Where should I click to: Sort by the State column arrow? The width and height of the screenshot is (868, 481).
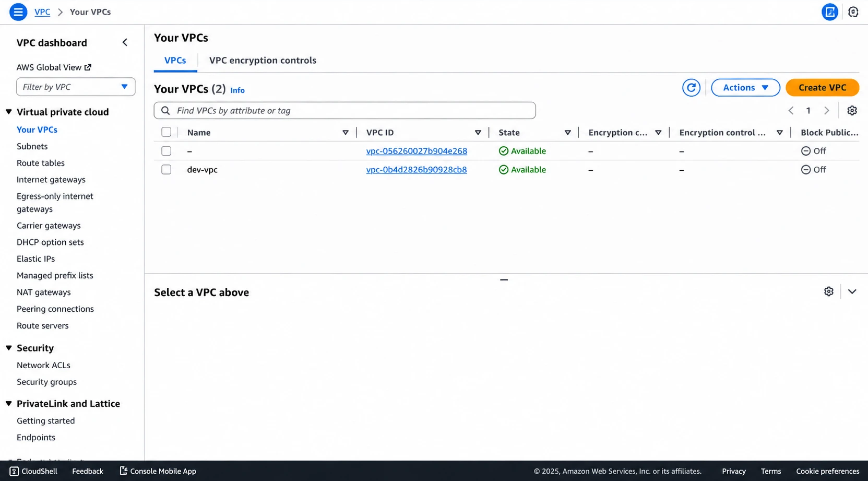click(x=567, y=133)
